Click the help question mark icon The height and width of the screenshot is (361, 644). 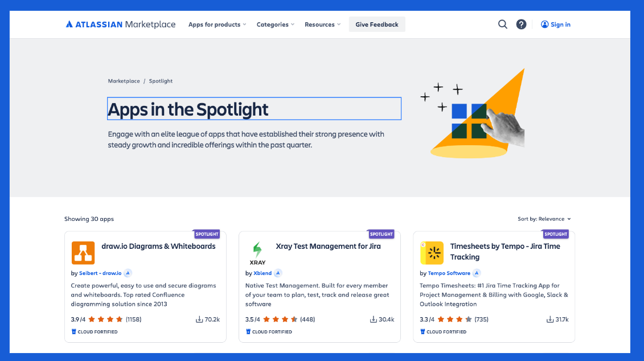[x=521, y=24]
